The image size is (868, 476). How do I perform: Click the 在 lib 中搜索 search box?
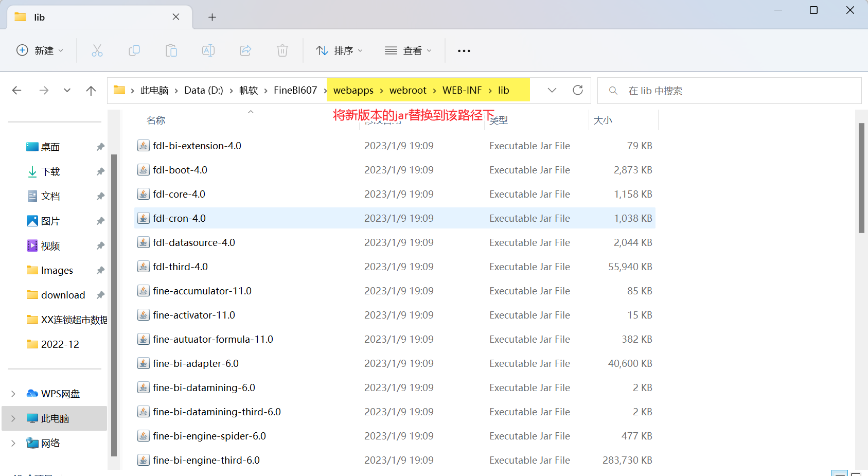tap(729, 91)
